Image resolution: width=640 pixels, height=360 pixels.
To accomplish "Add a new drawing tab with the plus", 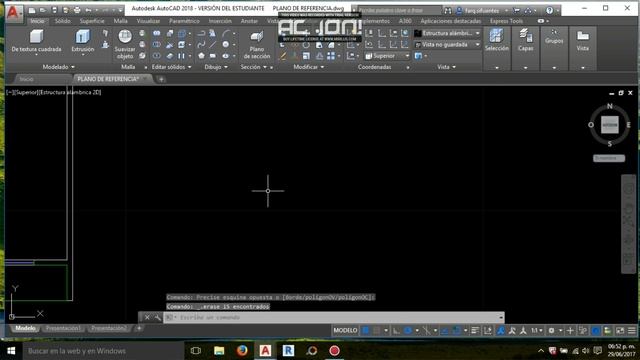I will click(x=161, y=79).
